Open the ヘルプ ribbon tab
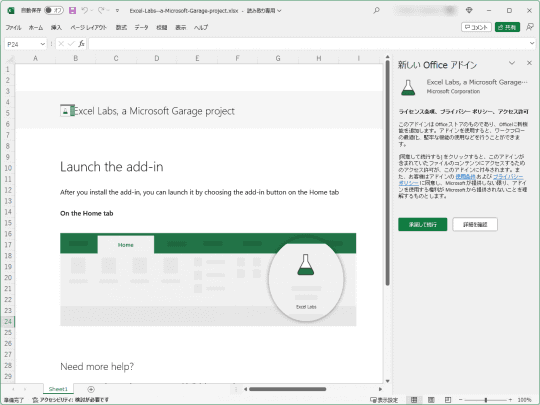 pyautogui.click(x=201, y=27)
